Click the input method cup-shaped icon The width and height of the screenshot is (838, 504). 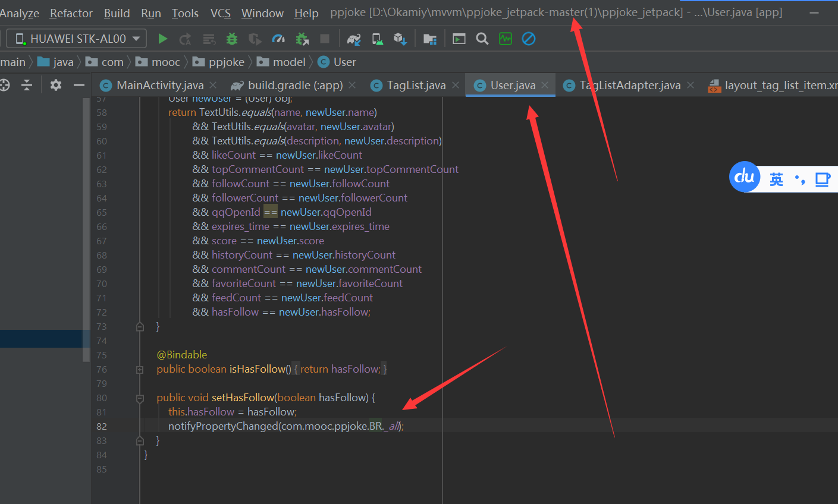pos(823,179)
